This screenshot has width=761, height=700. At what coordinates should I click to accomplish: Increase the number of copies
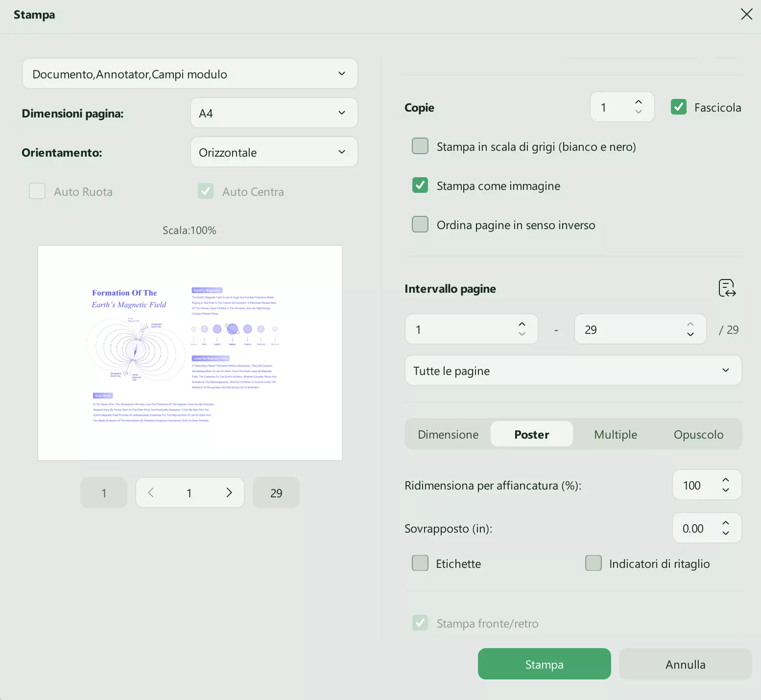coord(638,102)
